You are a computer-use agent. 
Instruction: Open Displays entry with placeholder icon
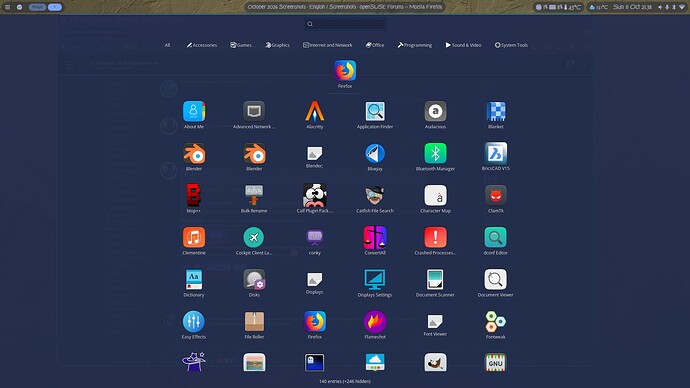315,283
